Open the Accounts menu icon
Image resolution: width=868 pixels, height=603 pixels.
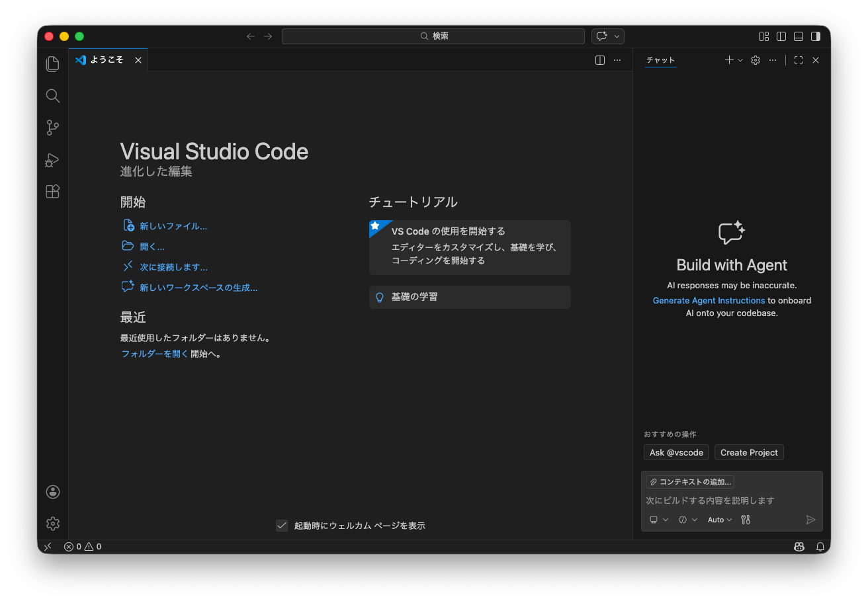click(x=53, y=492)
